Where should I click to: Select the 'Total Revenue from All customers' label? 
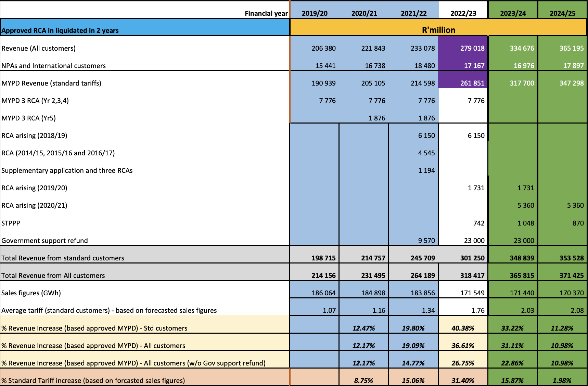tap(53, 275)
